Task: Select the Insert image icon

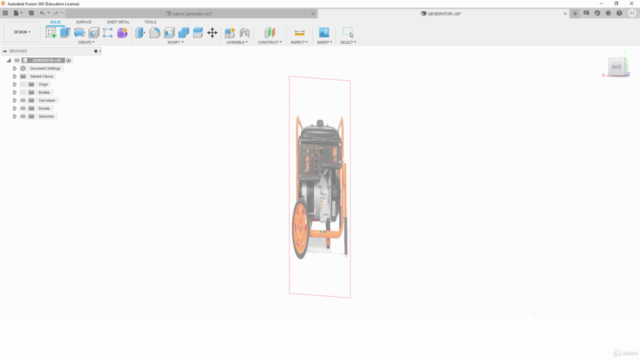Action: point(324,33)
